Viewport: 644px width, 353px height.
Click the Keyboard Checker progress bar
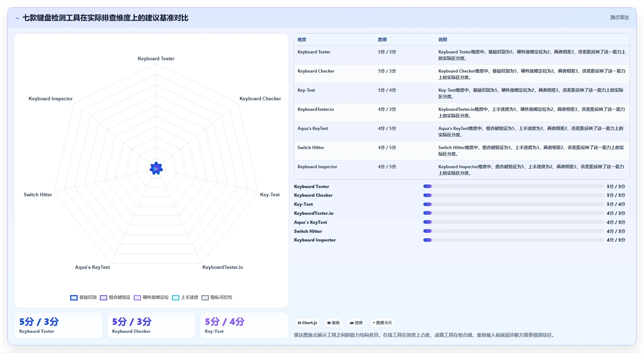(x=513, y=195)
